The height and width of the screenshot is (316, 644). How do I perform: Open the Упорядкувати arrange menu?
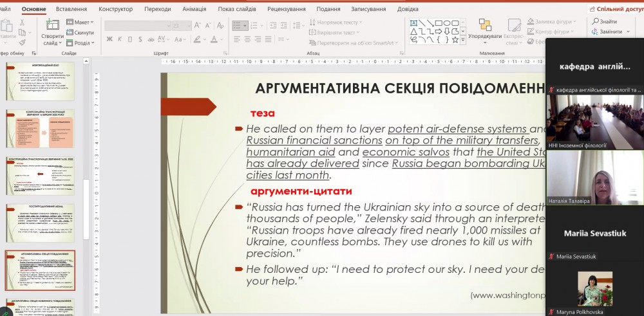coord(485,31)
